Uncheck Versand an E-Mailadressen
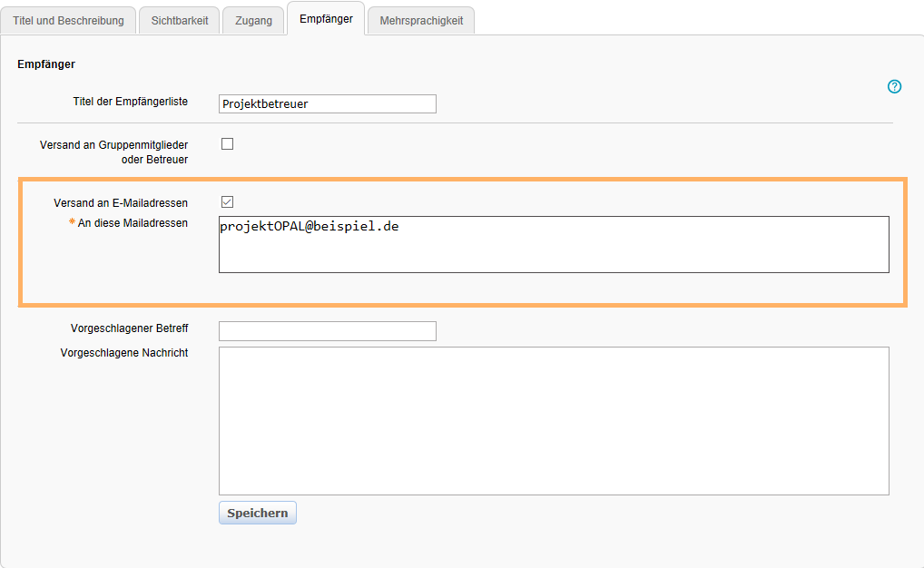The height and width of the screenshot is (568, 924). (x=227, y=201)
